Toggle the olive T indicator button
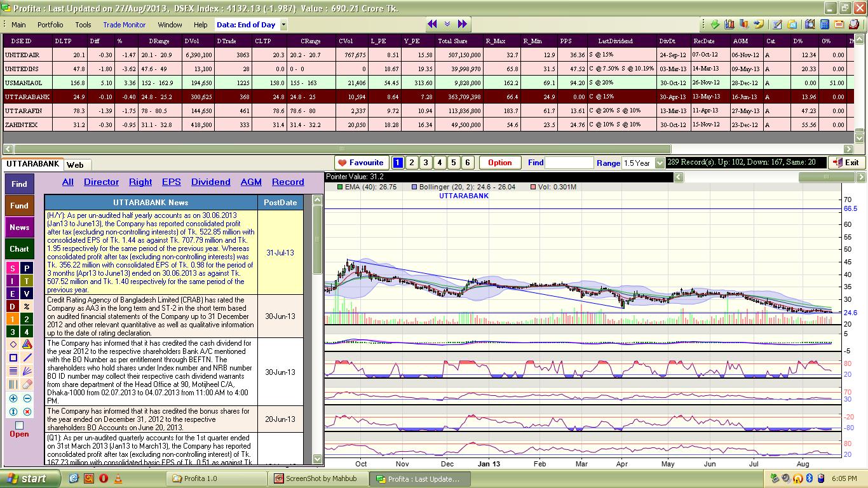Viewport: 868px width, 488px height. [27, 281]
